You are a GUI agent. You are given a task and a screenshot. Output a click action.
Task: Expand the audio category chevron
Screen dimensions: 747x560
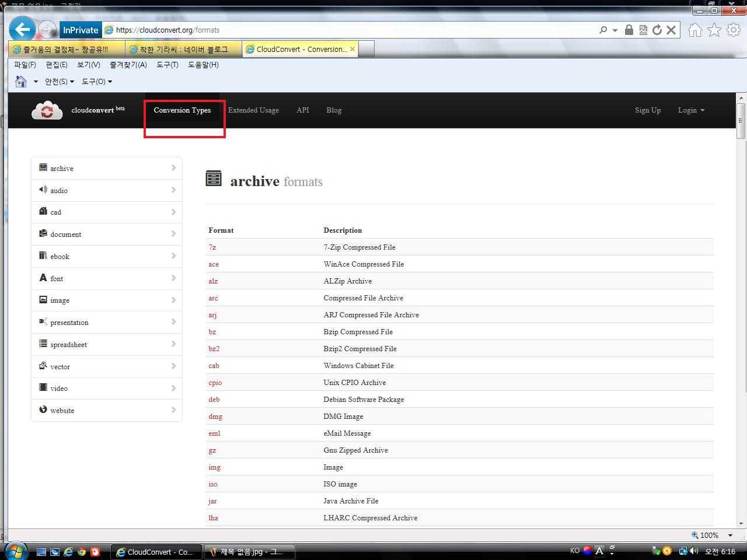click(x=173, y=190)
